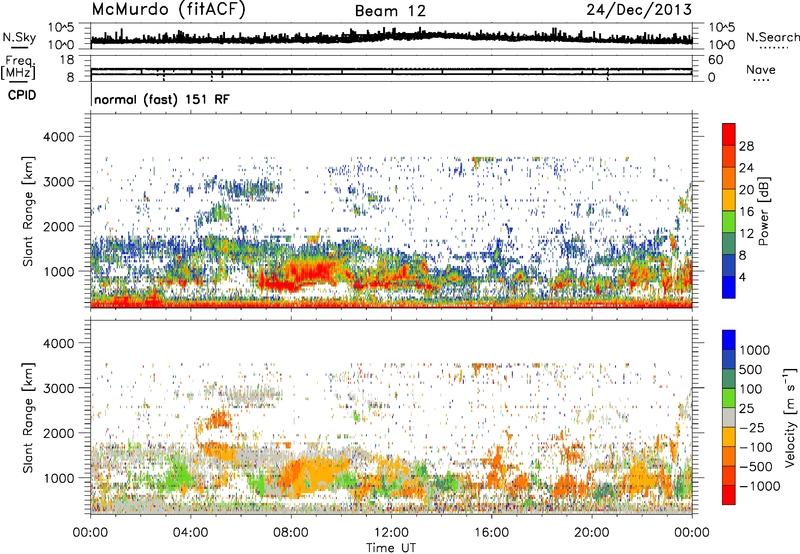Click the '-25' velocity colorbar tick

pyautogui.click(x=752, y=427)
